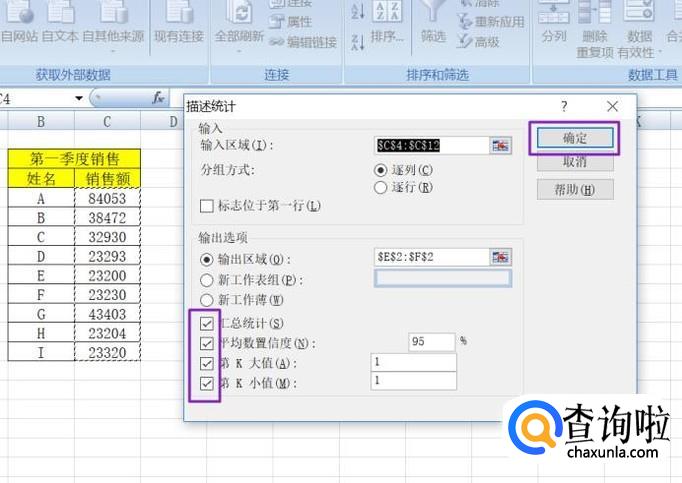Open the 排序 sort dialog icon
This screenshot has height=483, width=682.
click(x=387, y=22)
